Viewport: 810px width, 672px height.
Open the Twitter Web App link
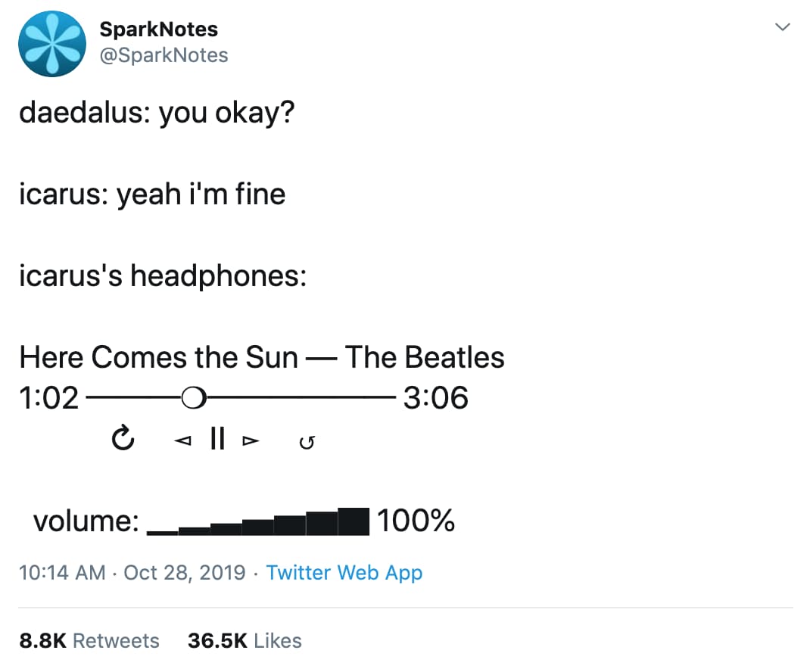tap(344, 573)
